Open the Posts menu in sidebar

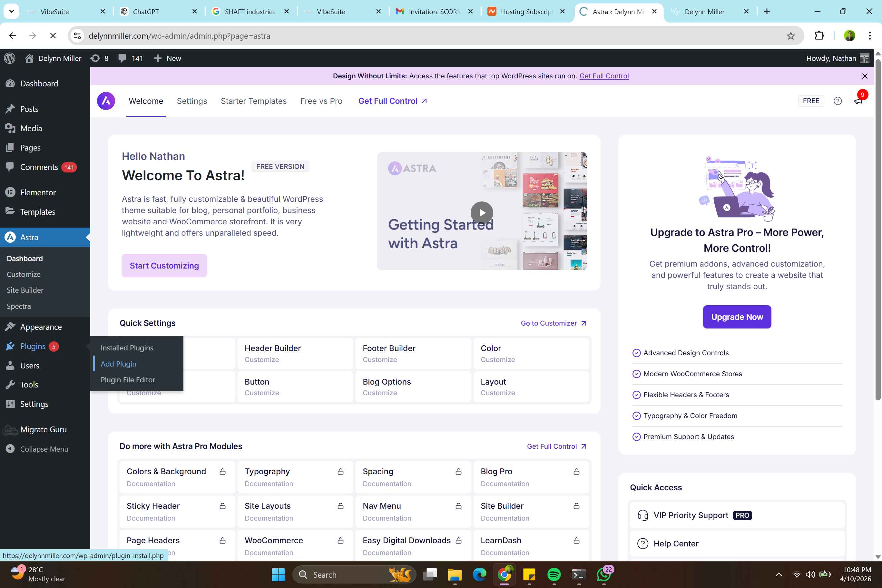click(x=29, y=109)
